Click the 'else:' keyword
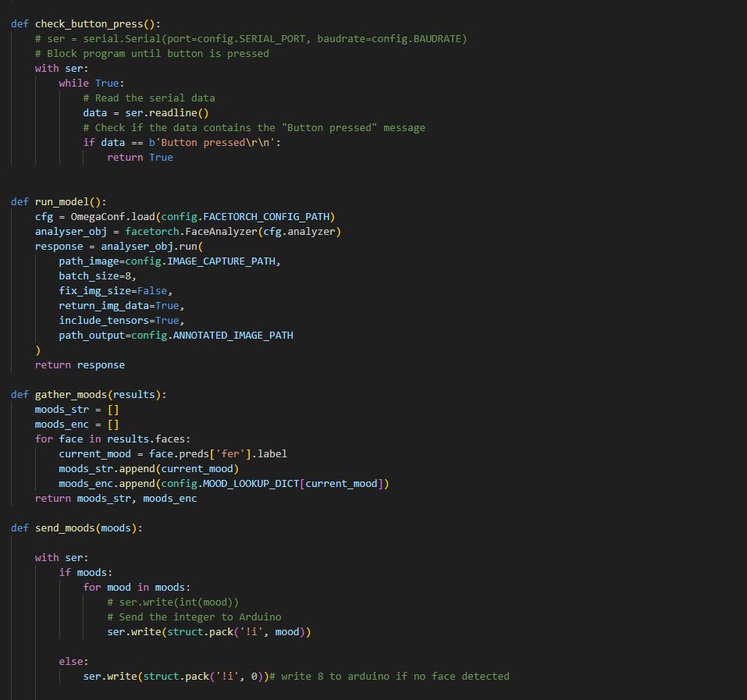747x700 pixels. [x=74, y=661]
